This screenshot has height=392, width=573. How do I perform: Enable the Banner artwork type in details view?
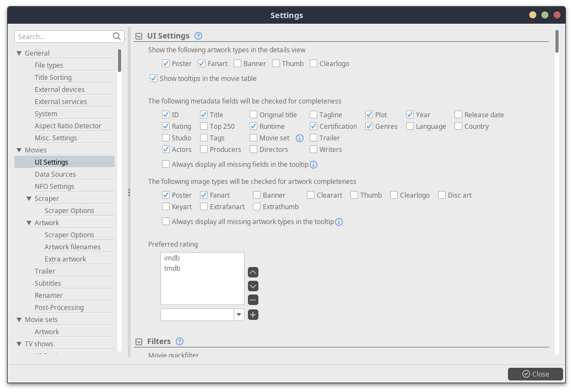(237, 64)
